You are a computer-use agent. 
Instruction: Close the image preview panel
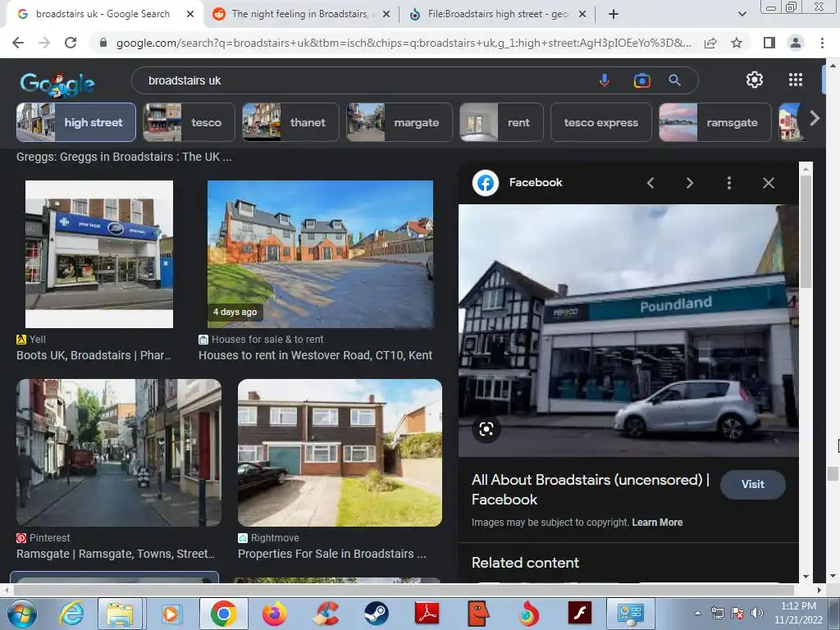pos(768,183)
